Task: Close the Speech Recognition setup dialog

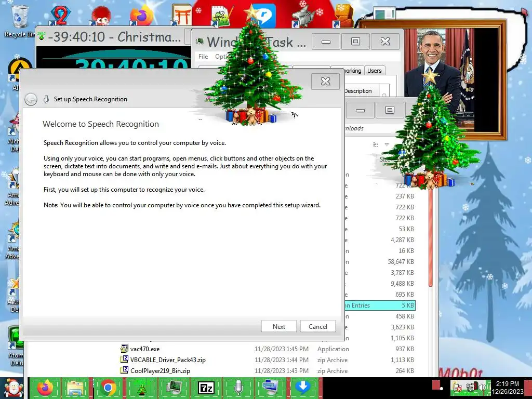Action: [x=325, y=81]
